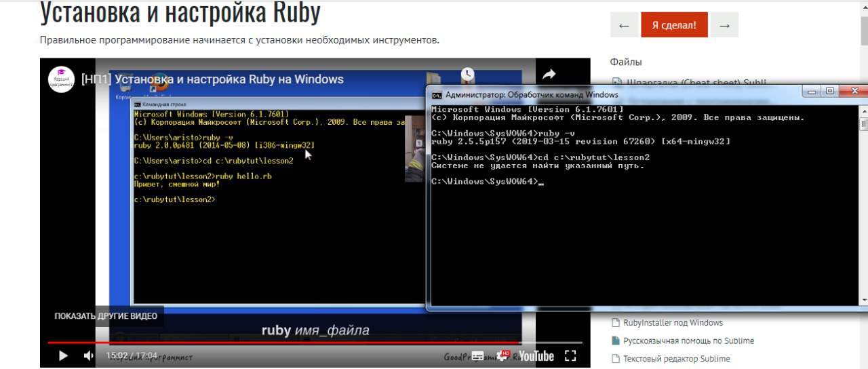This screenshot has height=369, width=868.
Task: Open video title link on YouTube
Action: coord(212,79)
